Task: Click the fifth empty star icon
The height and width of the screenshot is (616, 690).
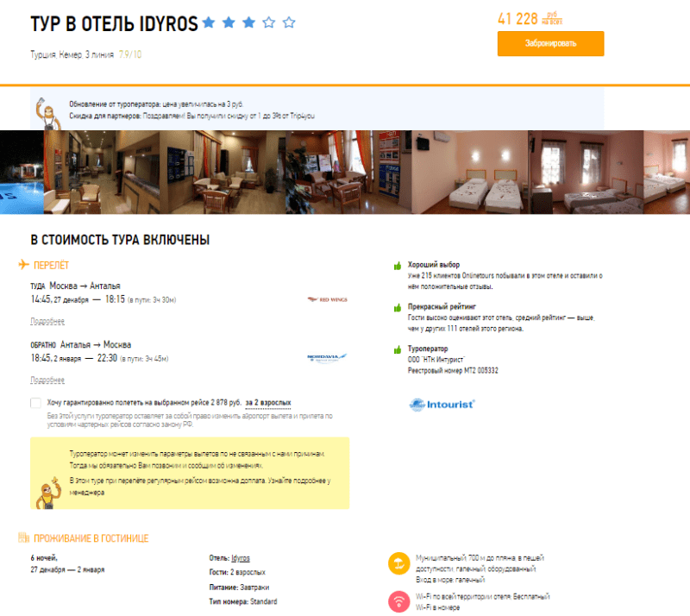Action: 289,22
